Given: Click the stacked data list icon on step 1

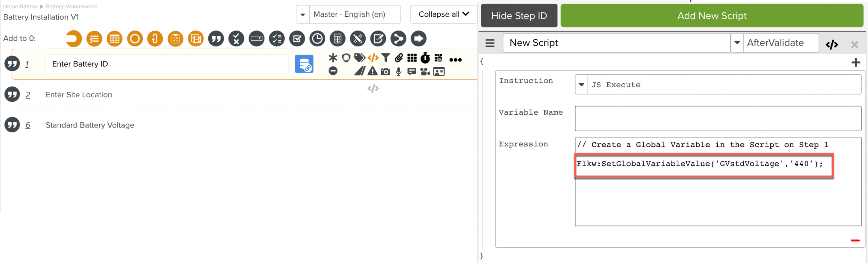Looking at the screenshot, I should coord(439,58).
